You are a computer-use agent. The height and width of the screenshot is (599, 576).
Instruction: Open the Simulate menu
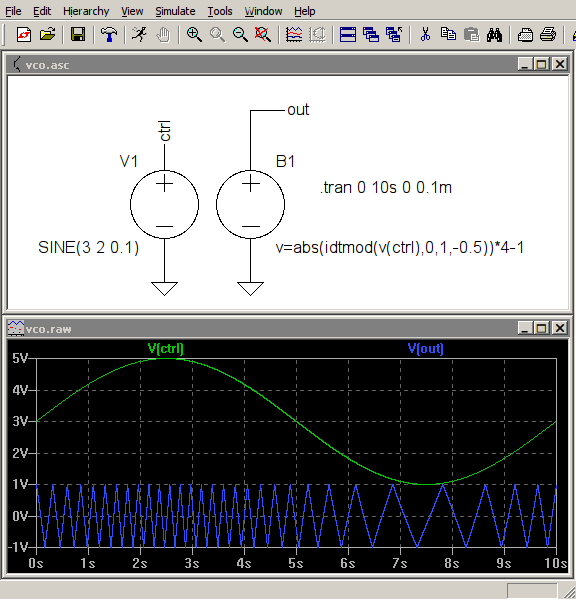tap(175, 11)
